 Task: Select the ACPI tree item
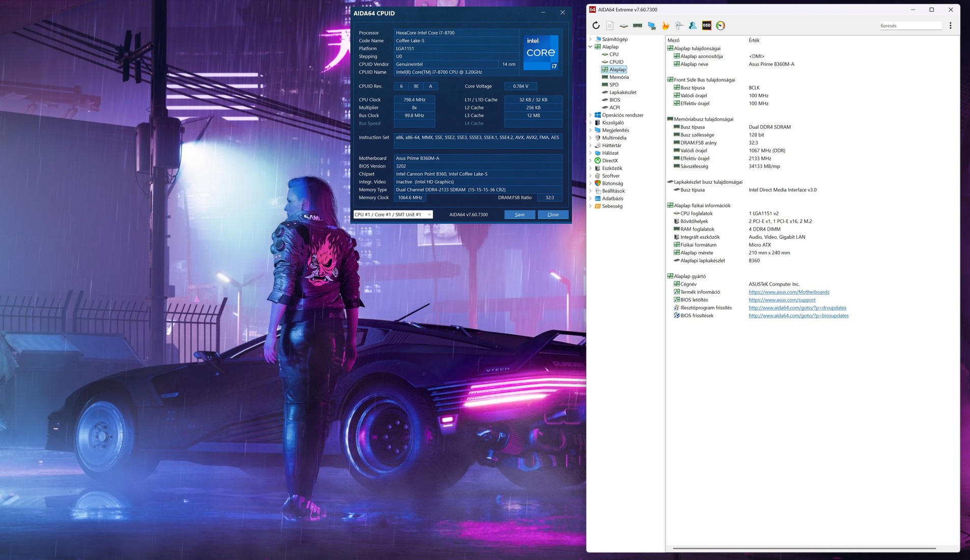615,107
